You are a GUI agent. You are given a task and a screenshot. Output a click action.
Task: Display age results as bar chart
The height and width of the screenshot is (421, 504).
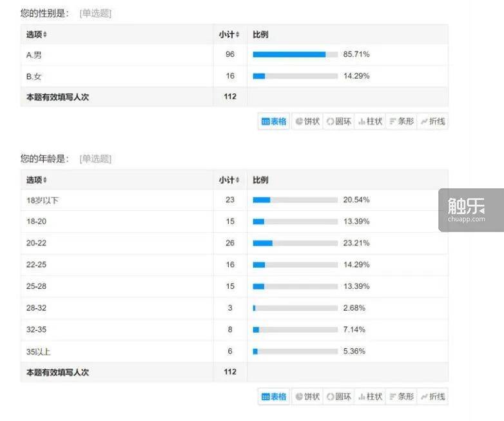401,397
